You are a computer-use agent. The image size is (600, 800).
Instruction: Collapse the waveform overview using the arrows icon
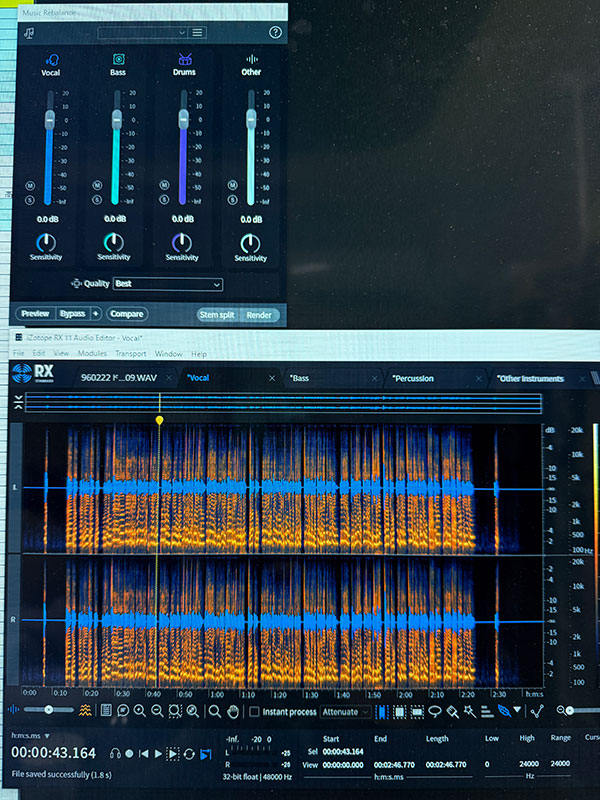point(18,402)
